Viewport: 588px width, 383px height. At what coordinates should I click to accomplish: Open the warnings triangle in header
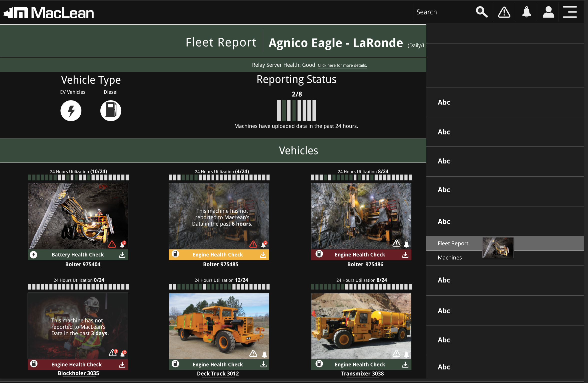[504, 12]
